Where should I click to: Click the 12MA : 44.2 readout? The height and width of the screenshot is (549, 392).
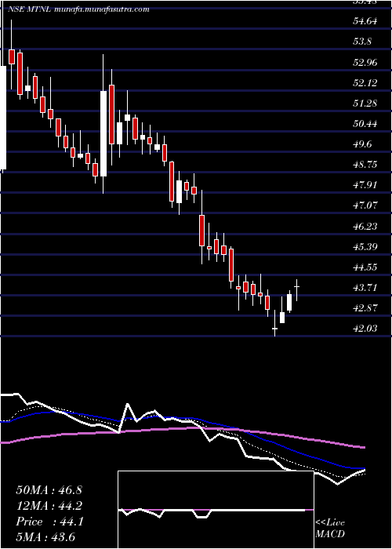(49, 506)
